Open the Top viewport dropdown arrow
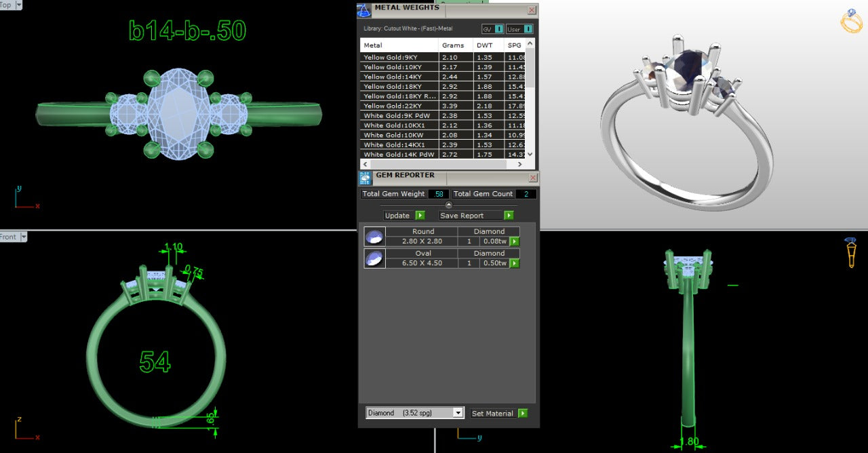The width and height of the screenshot is (868, 453). [18, 5]
